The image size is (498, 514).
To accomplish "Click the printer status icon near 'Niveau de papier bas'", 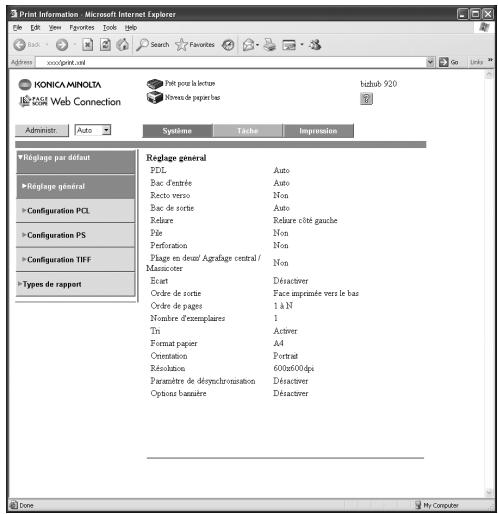I will point(155,97).
